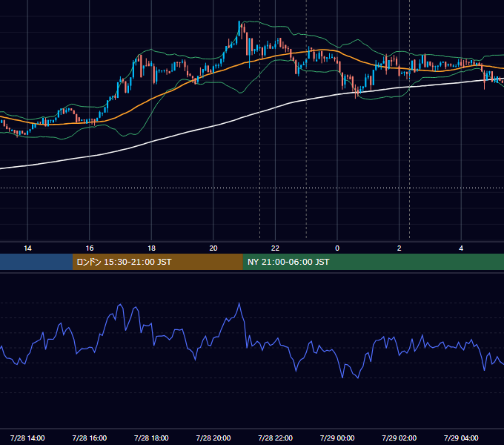Click hour label 14 on time axis
Viewport: 504px width, 445px height.
(x=27, y=248)
